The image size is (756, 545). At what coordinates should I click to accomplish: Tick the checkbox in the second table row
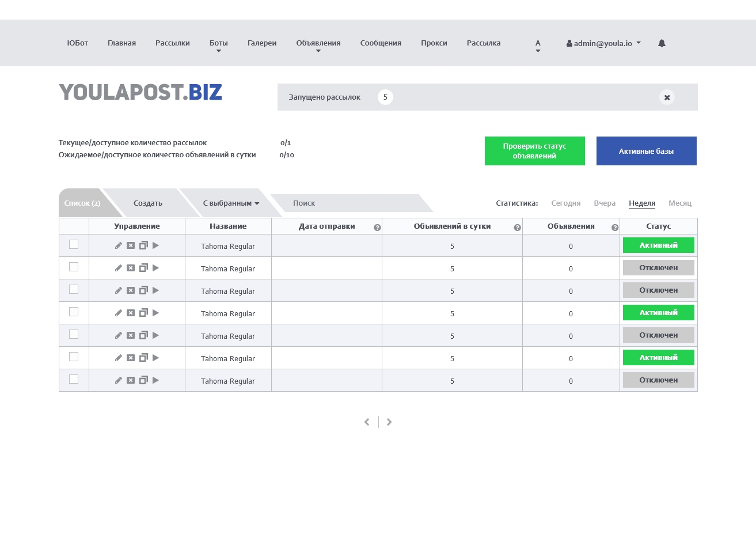(74, 267)
